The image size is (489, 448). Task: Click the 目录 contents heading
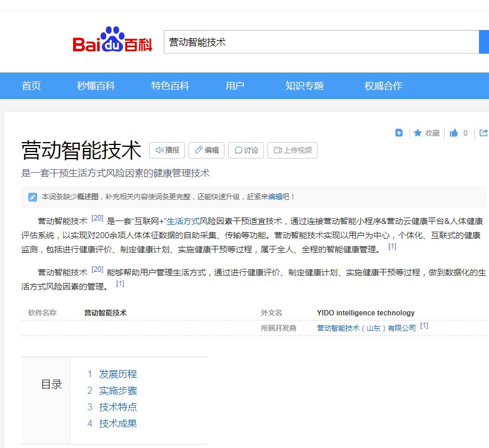pos(52,384)
